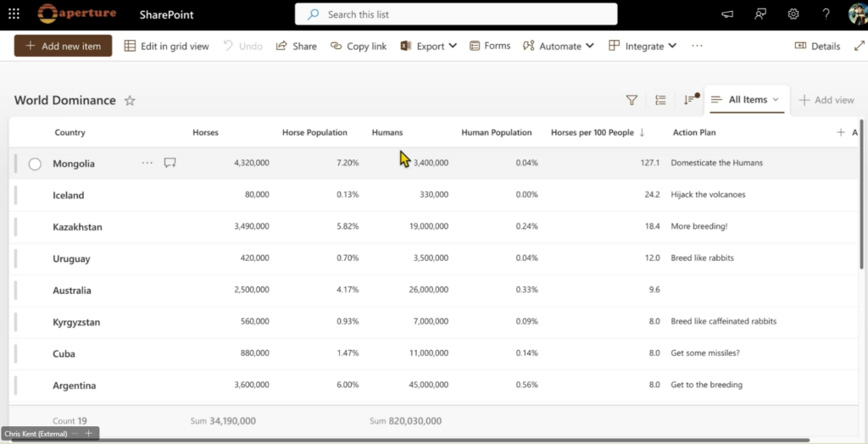
Task: Open the Details pane
Action: point(818,47)
